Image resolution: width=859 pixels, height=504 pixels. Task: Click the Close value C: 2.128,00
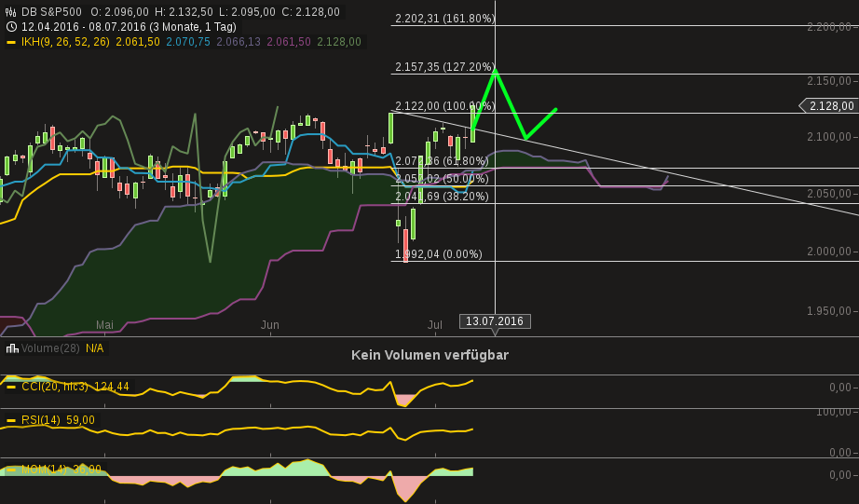(x=310, y=11)
